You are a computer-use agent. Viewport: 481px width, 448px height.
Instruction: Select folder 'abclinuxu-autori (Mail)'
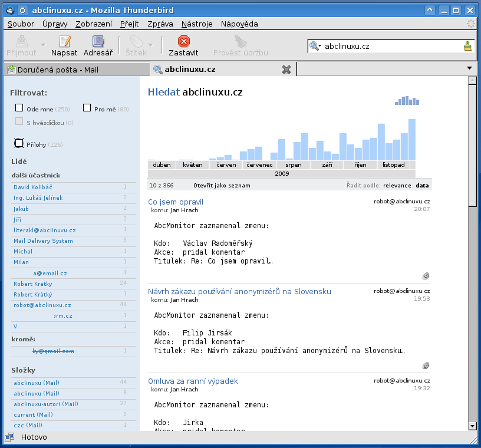click(x=46, y=404)
